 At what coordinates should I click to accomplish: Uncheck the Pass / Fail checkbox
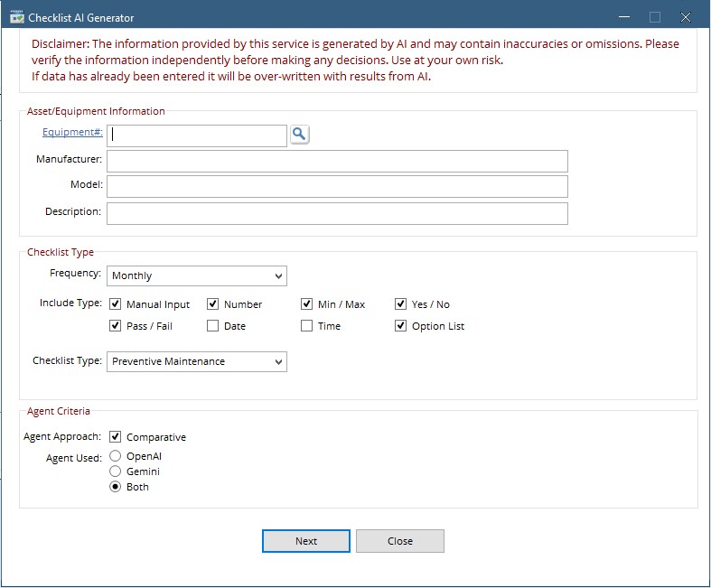tap(115, 325)
